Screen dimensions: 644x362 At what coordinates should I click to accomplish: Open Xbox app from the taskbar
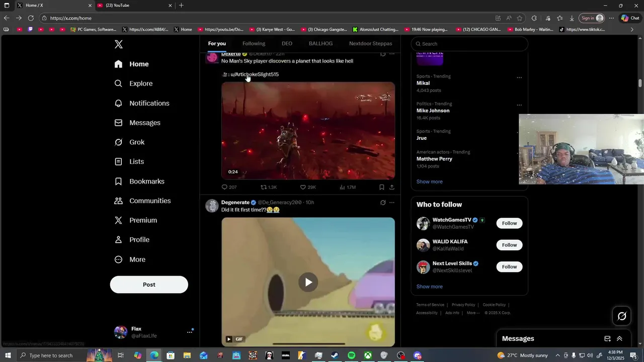[368, 355]
